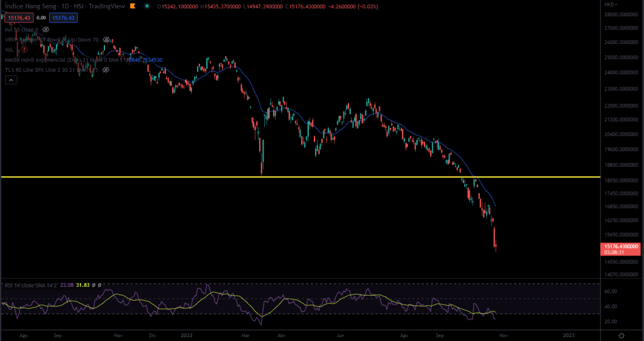Viewport: 644px width, 341px height.
Task: Click the teal market status dot
Action: click(x=146, y=6)
